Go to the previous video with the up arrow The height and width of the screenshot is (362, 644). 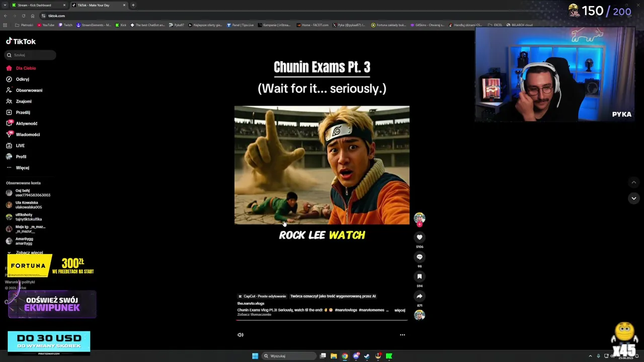click(634, 183)
